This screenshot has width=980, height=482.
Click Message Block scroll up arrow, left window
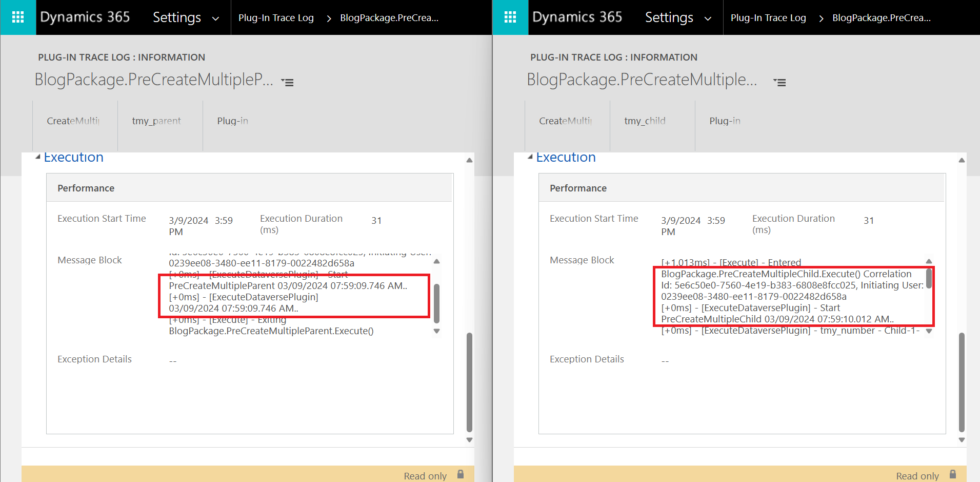(437, 261)
